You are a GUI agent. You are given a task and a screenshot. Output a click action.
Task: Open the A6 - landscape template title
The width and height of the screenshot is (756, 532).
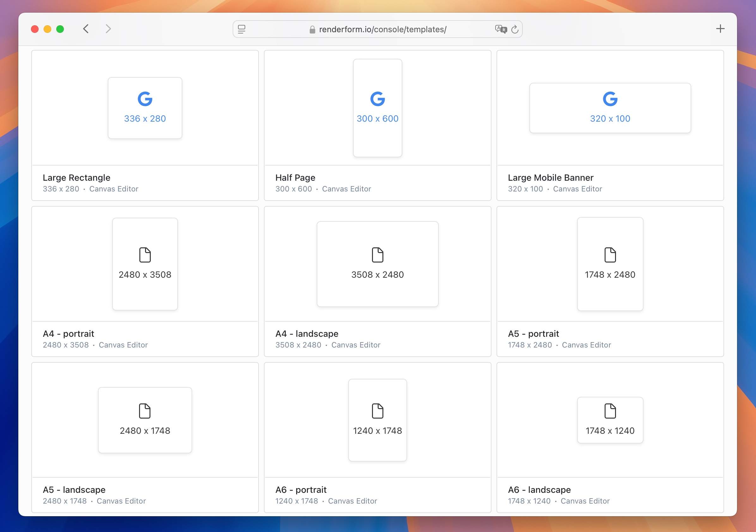(539, 490)
